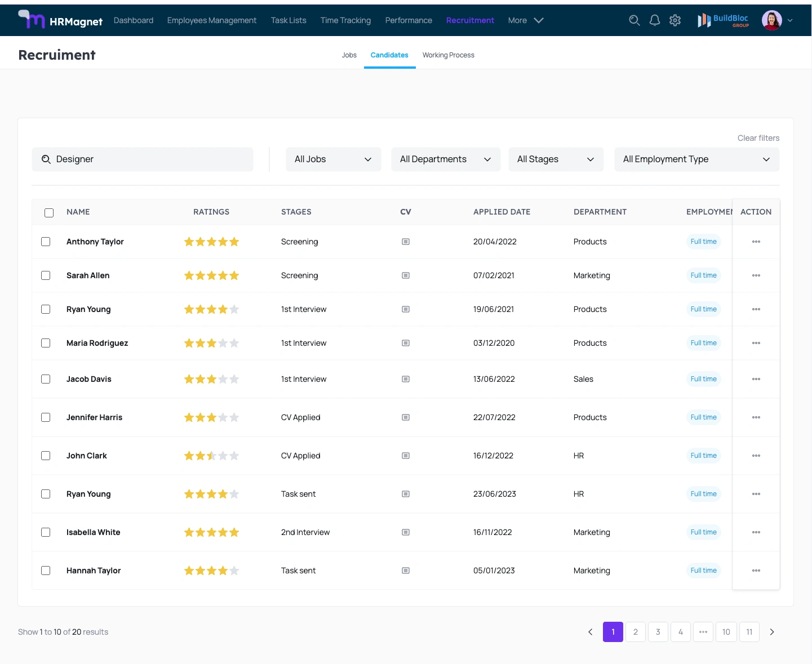Expand the All Employment Type dropdown
The image size is (812, 664).
pos(696,159)
